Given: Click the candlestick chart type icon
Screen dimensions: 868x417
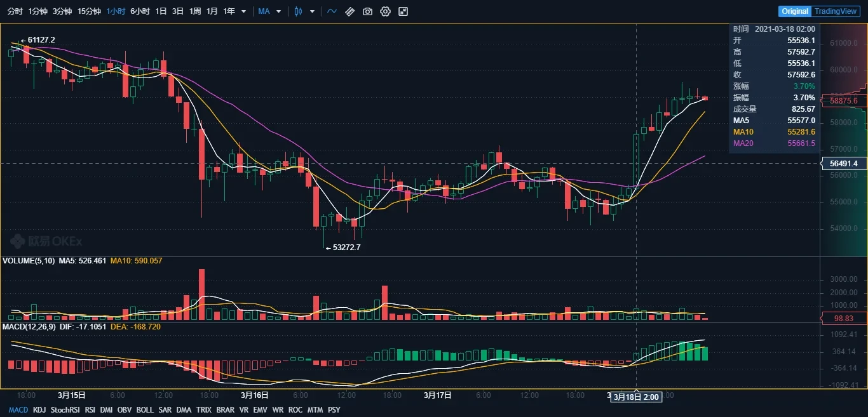Looking at the screenshot, I should coord(298,11).
